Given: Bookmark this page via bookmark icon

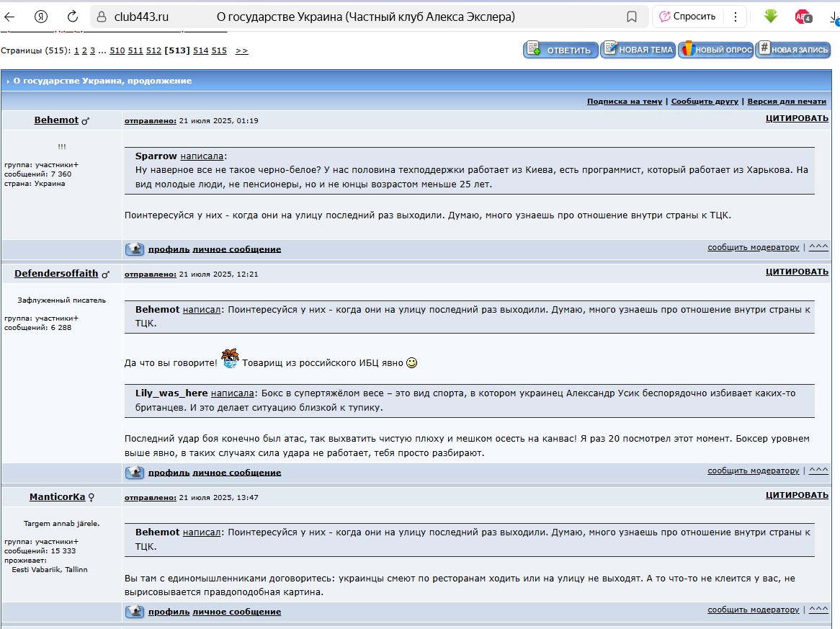Looking at the screenshot, I should tap(632, 17).
